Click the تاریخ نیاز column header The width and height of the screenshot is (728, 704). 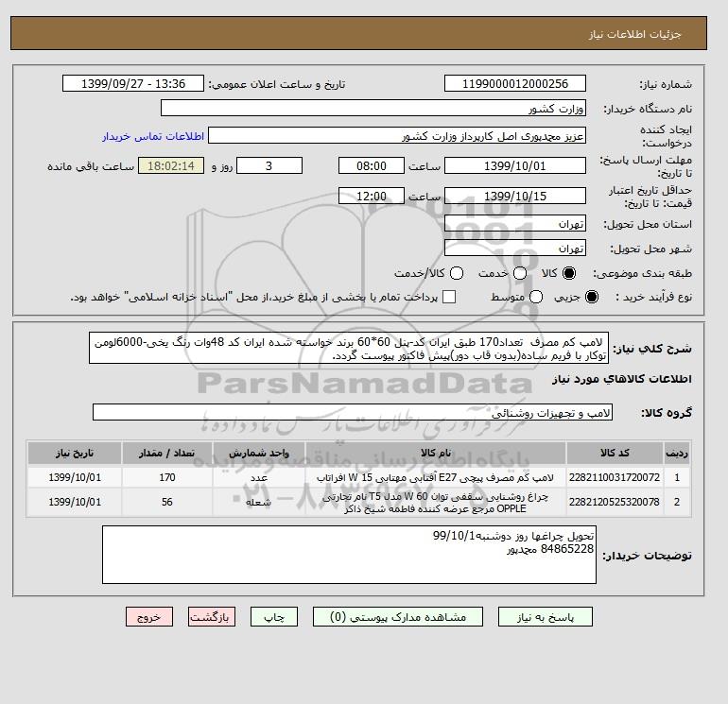(75, 453)
